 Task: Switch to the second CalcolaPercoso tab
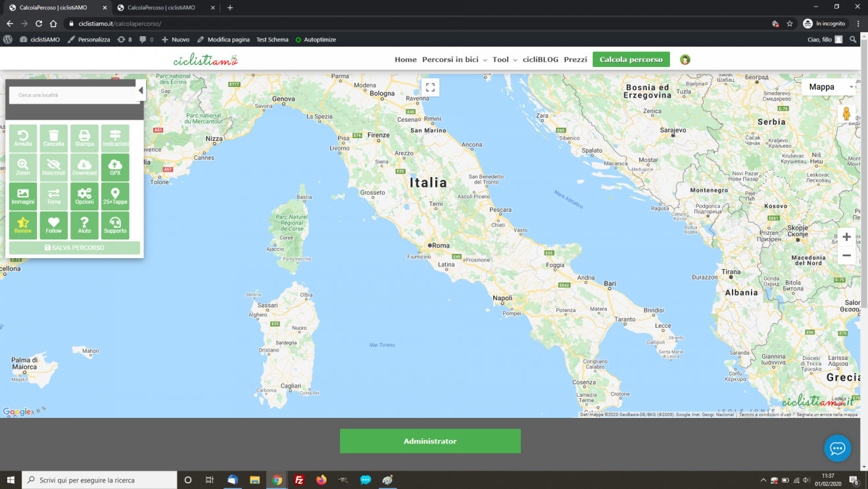(x=166, y=7)
